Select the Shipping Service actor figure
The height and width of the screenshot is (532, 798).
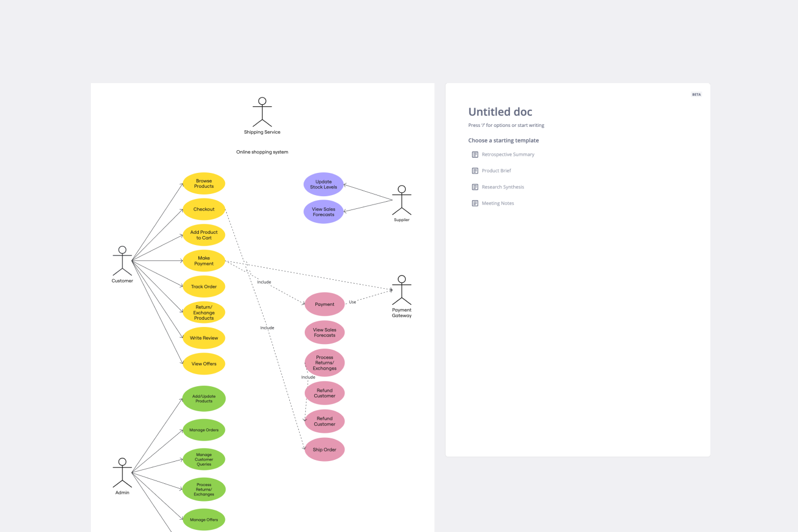262,112
